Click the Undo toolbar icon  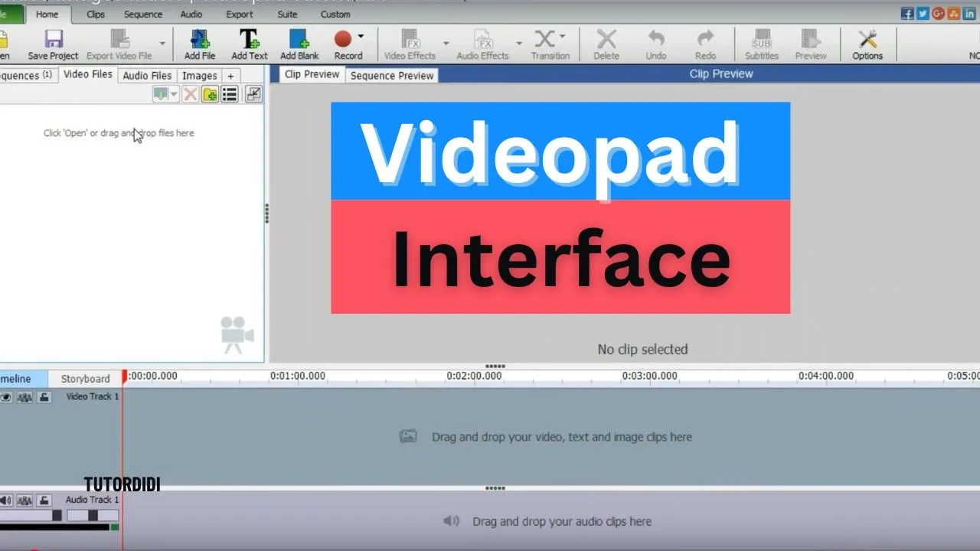pos(656,39)
